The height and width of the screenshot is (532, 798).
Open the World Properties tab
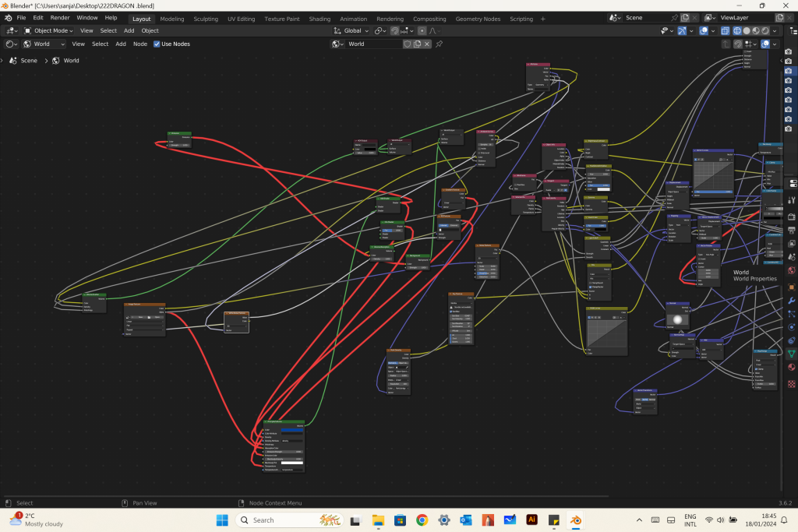[792, 270]
